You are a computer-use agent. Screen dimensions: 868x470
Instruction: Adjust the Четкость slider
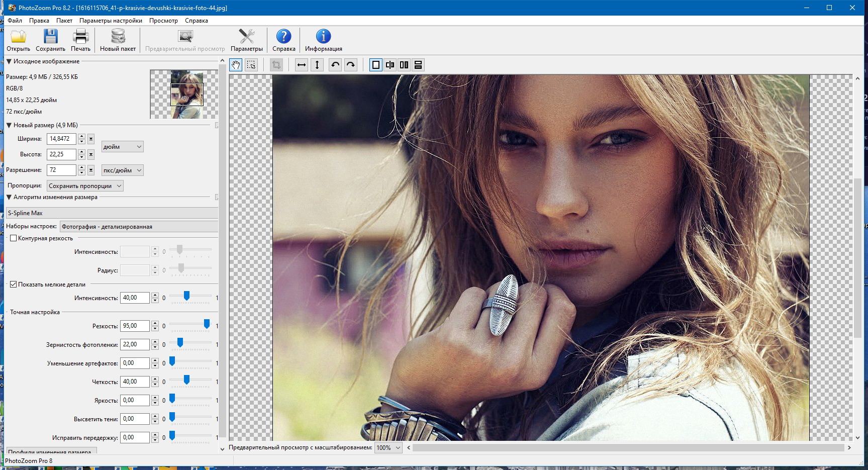point(186,380)
